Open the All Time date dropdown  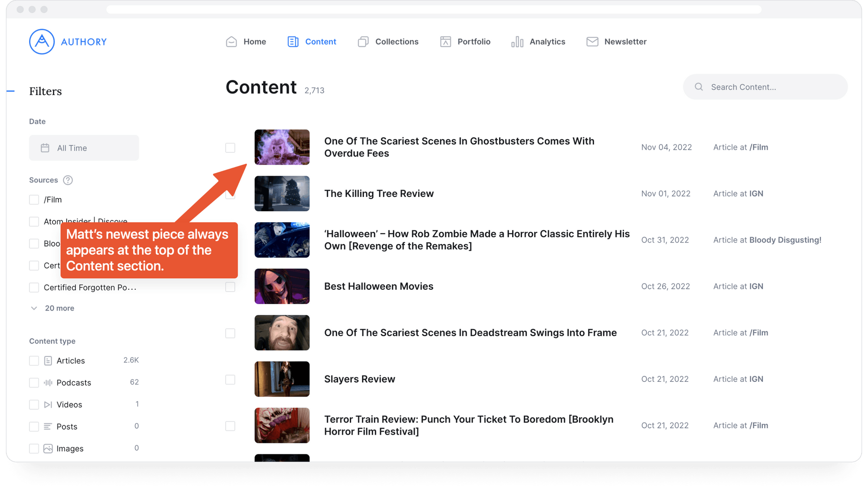pos(83,147)
